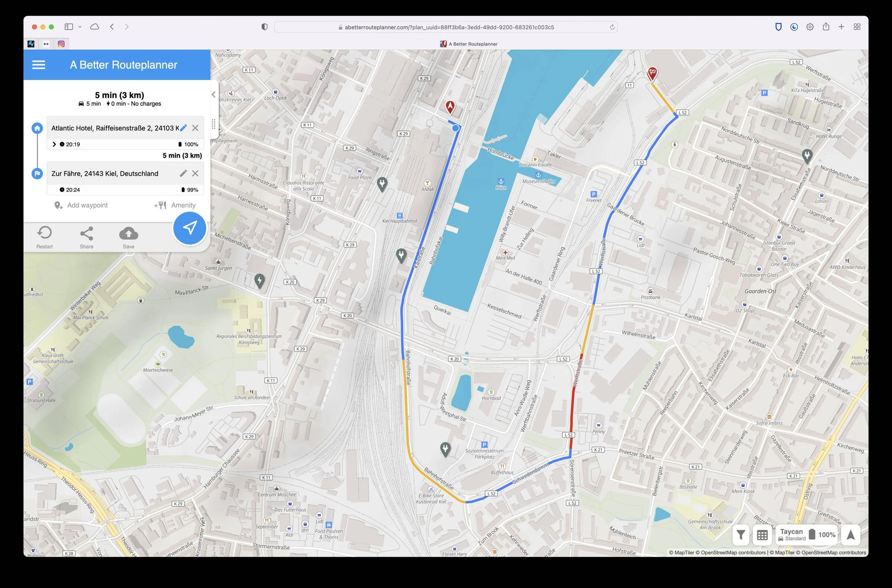Select the charger pin near Sozialministerium Parkplatz
The image size is (892, 588).
pos(445,449)
